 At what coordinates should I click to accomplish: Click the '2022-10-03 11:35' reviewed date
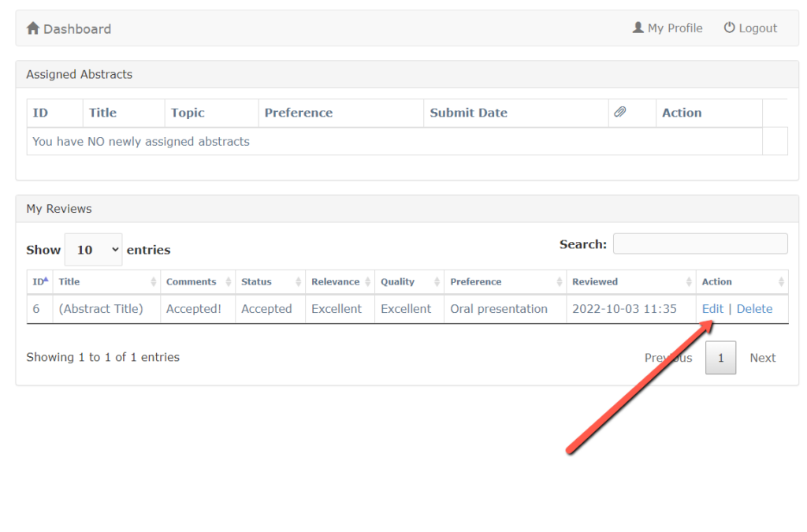[x=624, y=309]
